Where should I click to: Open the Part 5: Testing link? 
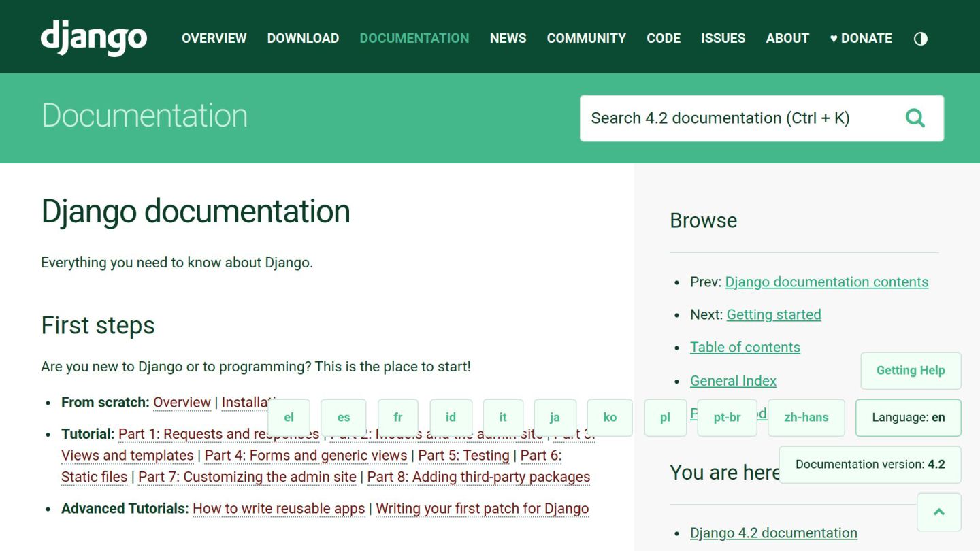click(x=463, y=455)
